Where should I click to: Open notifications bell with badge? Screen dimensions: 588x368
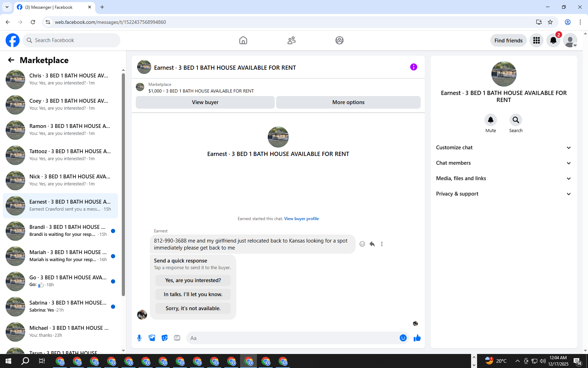pyautogui.click(x=553, y=40)
